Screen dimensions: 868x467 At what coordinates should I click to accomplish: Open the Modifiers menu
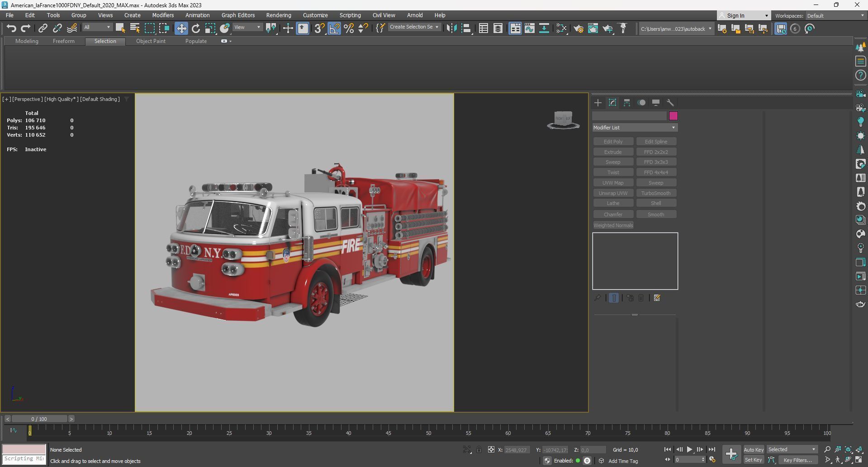point(163,15)
